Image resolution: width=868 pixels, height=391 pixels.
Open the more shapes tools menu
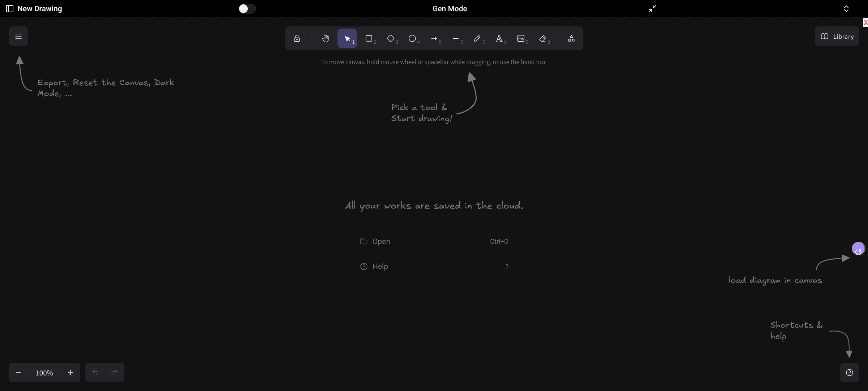pyautogui.click(x=571, y=38)
